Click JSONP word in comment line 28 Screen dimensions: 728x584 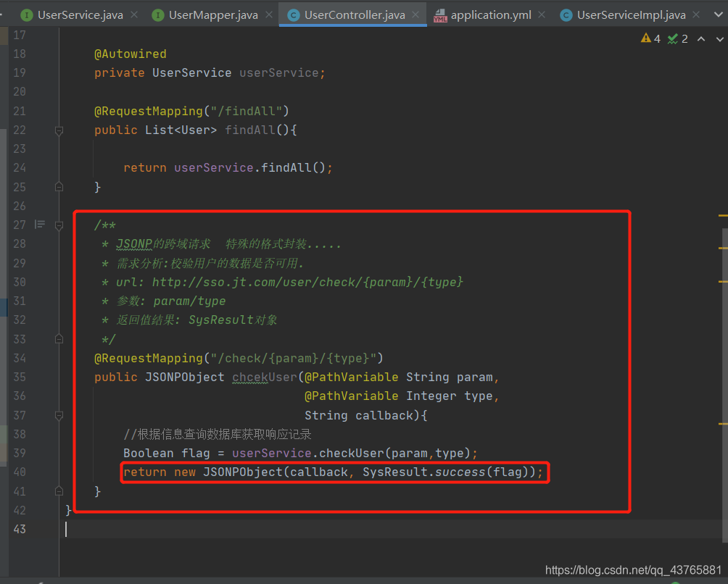tap(134, 244)
